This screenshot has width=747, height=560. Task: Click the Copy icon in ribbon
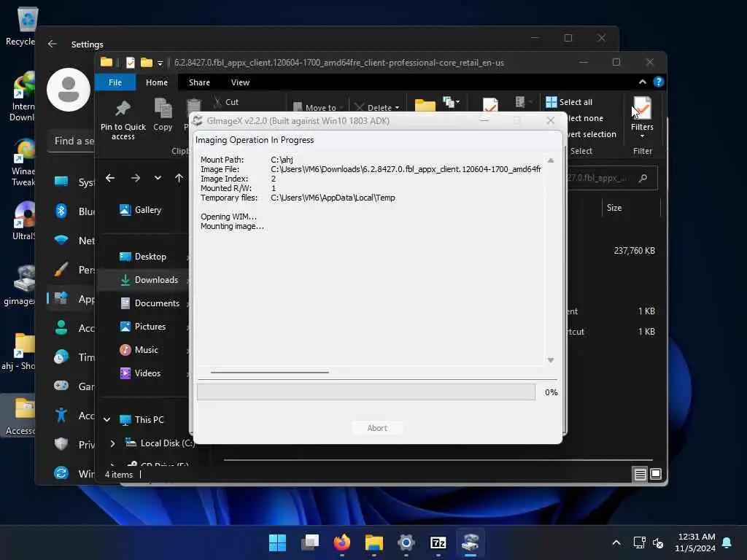point(163,109)
